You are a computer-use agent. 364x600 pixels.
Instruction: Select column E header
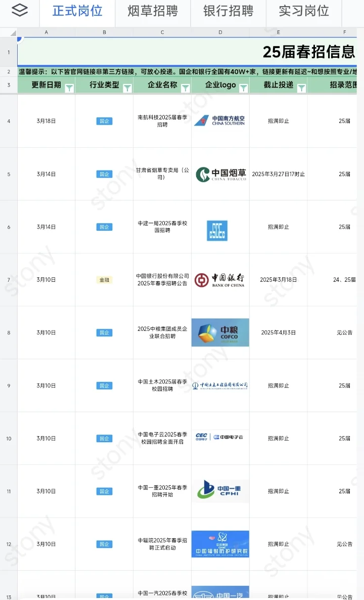[279, 32]
